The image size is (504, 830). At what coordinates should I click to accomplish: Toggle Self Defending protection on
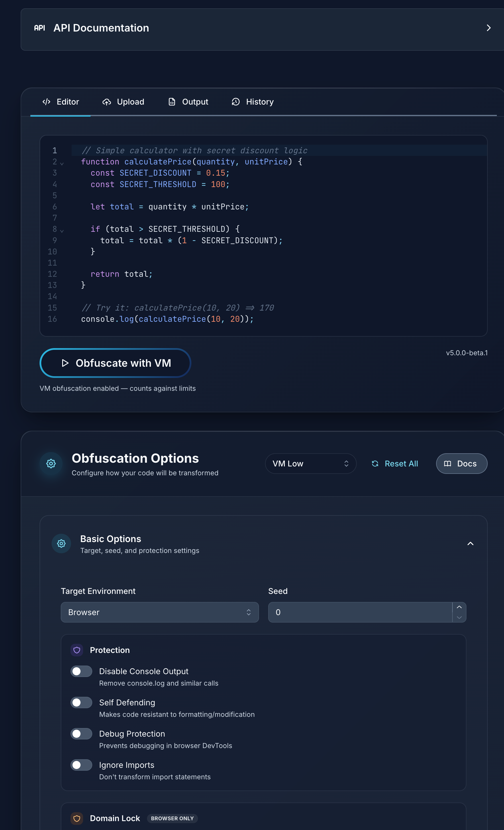81,702
